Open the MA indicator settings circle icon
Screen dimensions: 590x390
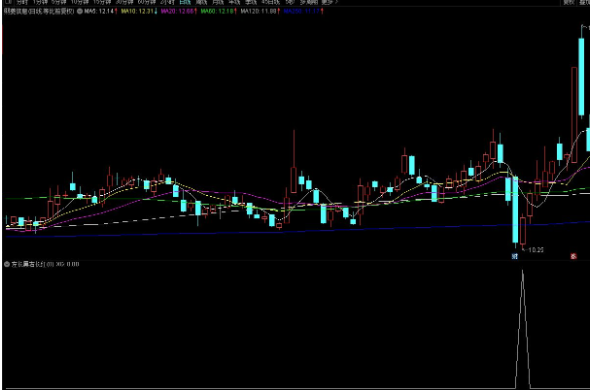coord(80,11)
